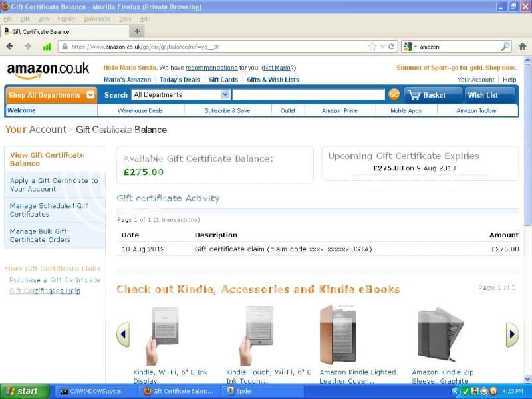
Task: Click the vertical page scrollbar thumb
Action: point(527,145)
